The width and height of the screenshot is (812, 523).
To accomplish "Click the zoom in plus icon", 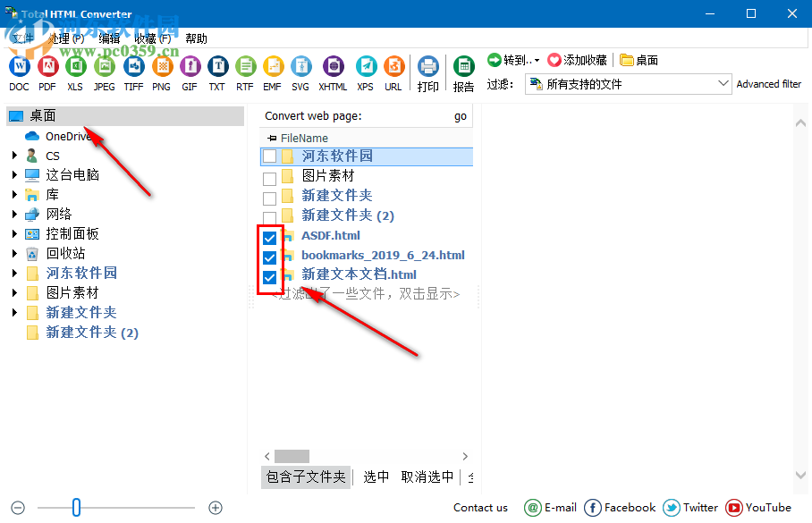I will point(216,508).
